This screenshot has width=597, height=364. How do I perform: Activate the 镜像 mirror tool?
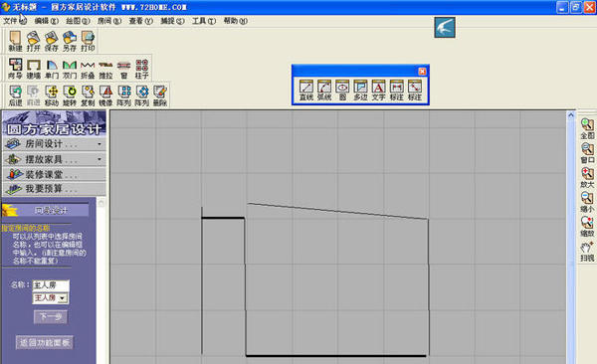pyautogui.click(x=105, y=95)
